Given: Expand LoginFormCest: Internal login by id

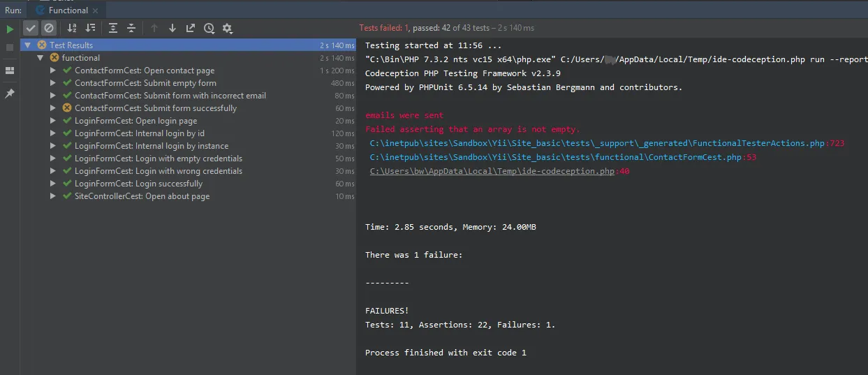Looking at the screenshot, I should (53, 133).
